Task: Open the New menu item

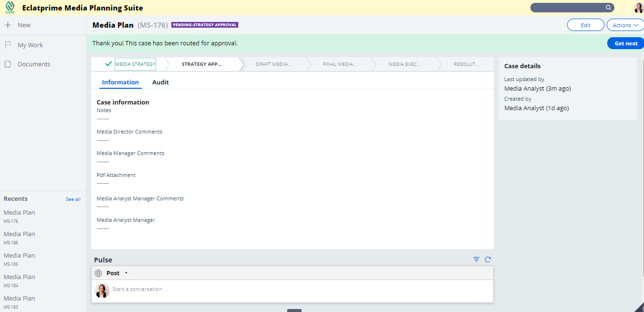Action: click(x=24, y=25)
